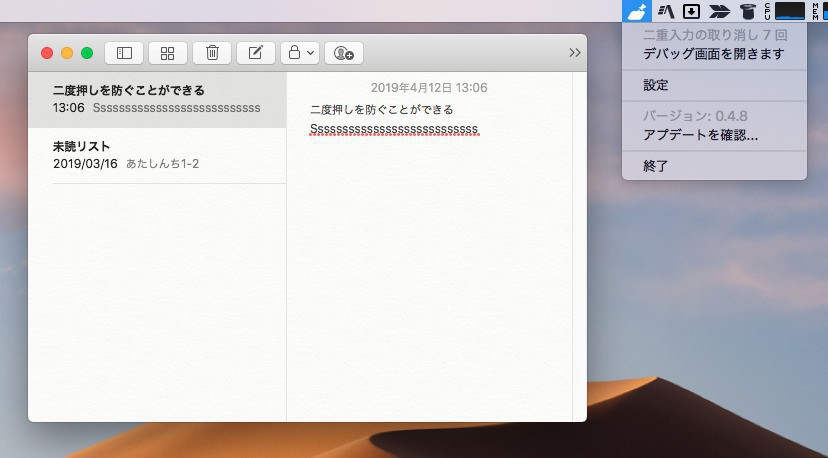Select the note 二度押しを防ぐことができる in list
Viewport: 828px width, 458px height.
[157, 99]
